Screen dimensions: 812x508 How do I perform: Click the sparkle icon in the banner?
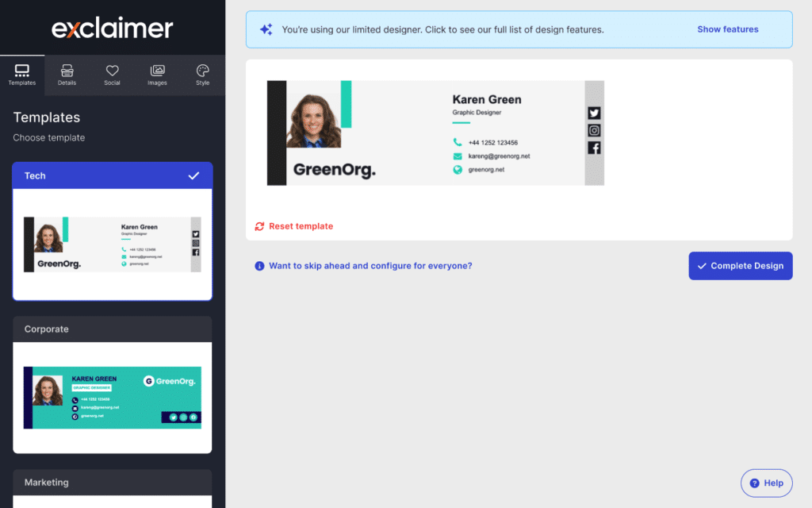point(266,29)
